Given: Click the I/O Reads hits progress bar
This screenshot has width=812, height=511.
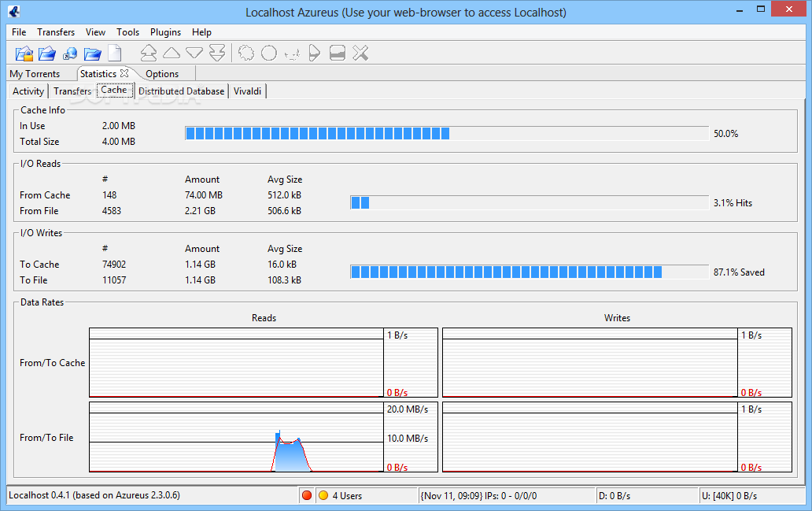Looking at the screenshot, I should click(x=530, y=202).
